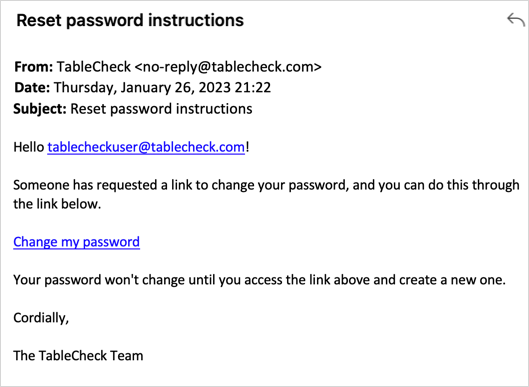This screenshot has height=387, width=529.
Task: Click the 21:22 time value
Action: pos(253,88)
